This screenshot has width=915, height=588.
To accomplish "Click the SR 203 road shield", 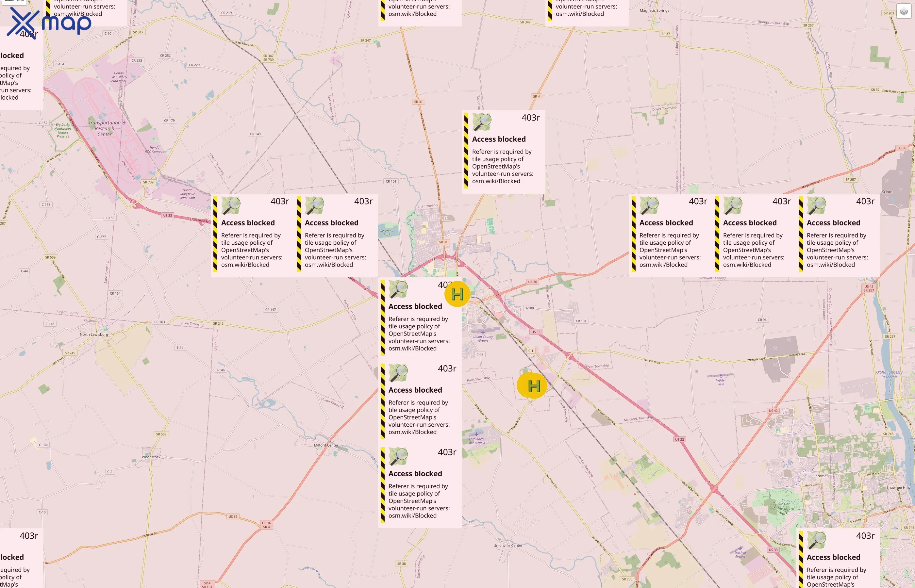I will pyautogui.click(x=889, y=13).
